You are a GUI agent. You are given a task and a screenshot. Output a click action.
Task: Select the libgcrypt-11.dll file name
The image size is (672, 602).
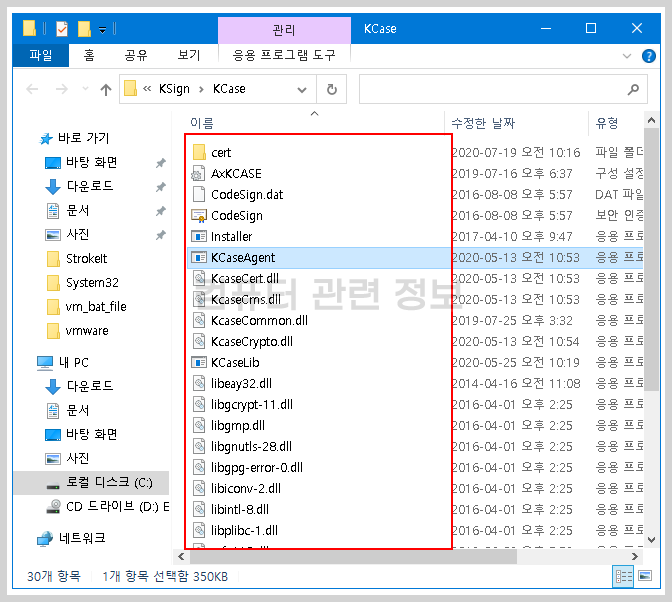(x=252, y=404)
